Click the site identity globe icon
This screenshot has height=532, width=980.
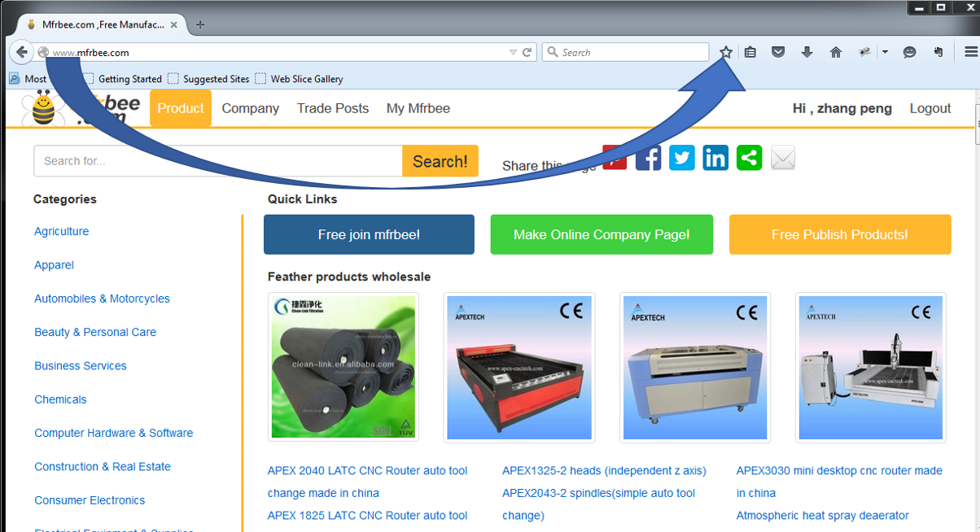[x=44, y=53]
